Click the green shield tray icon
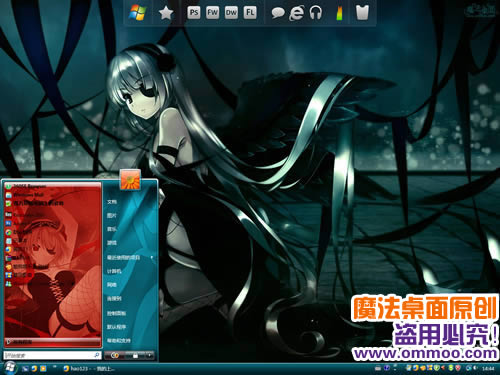This screenshot has width=500, height=375. pyautogui.click(x=437, y=368)
